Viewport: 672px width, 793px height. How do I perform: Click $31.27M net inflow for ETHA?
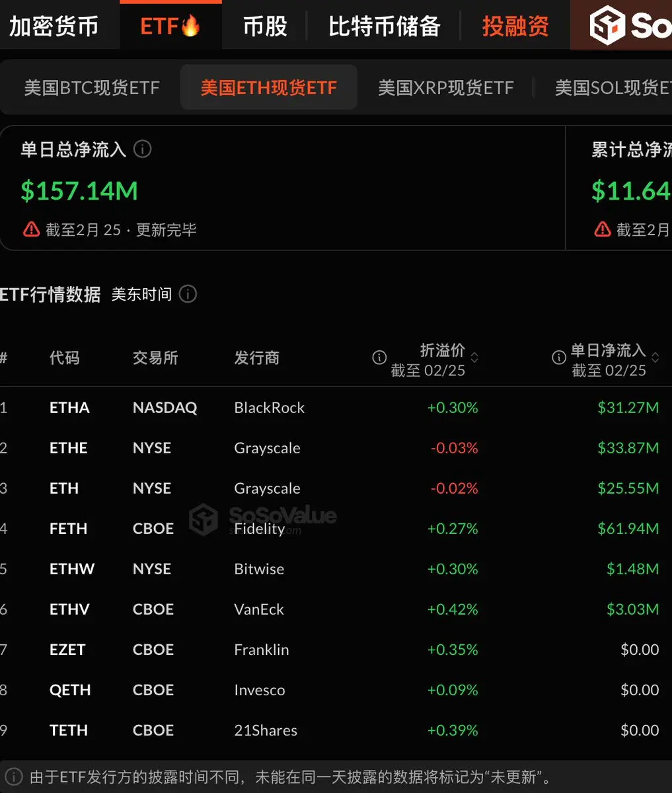coord(628,408)
